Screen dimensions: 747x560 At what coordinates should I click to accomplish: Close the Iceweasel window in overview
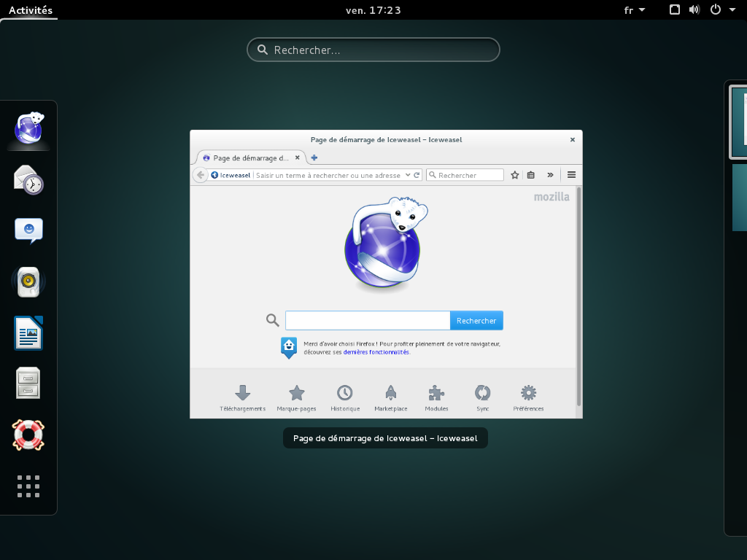tap(573, 140)
